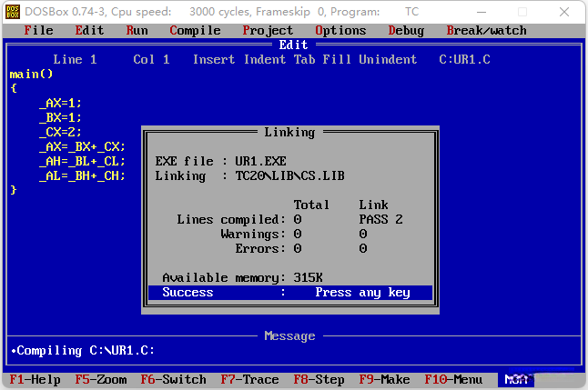The height and width of the screenshot is (390, 588).
Task: Open the Edit menu
Action: tap(89, 30)
